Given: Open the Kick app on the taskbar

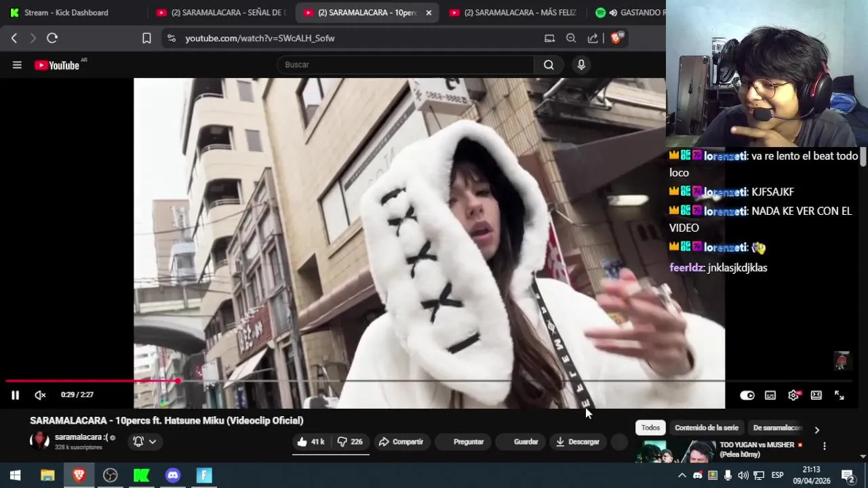Looking at the screenshot, I should click(x=141, y=475).
